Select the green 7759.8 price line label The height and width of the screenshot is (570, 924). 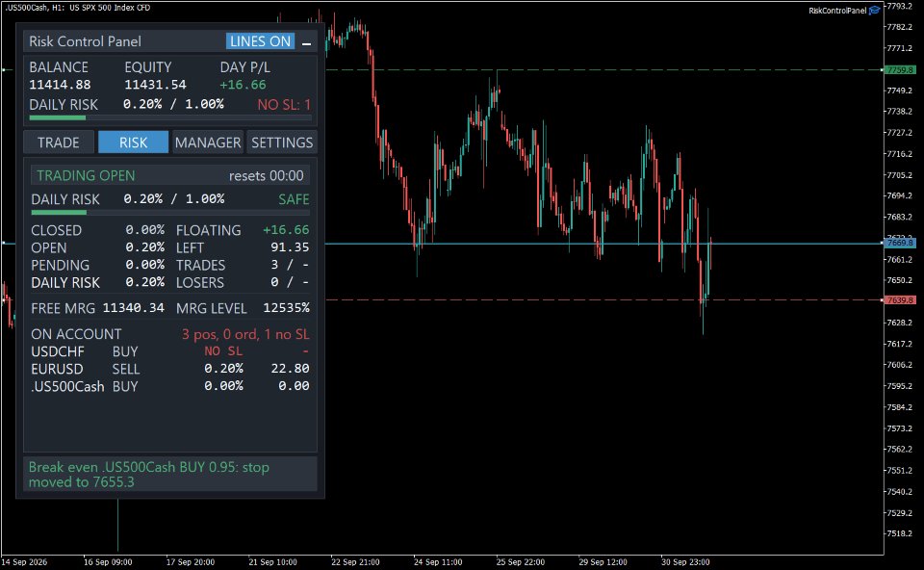pyautogui.click(x=900, y=70)
